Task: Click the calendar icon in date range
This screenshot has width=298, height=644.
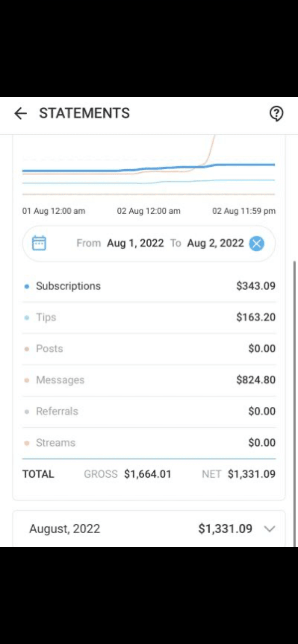Action: (x=39, y=243)
